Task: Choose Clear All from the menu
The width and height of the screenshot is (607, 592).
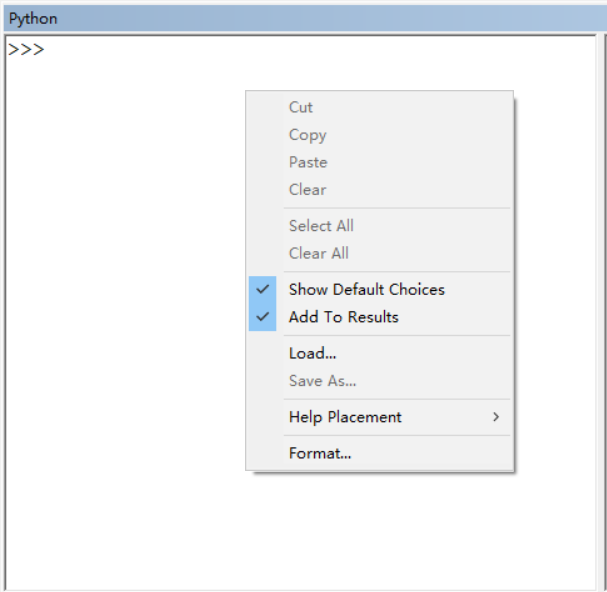Action: click(318, 253)
